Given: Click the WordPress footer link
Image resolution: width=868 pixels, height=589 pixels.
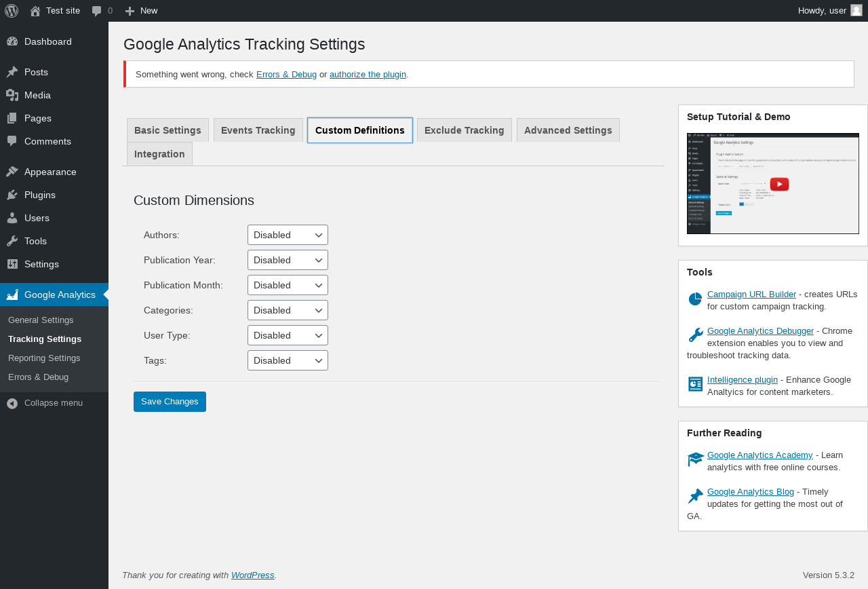Looking at the screenshot, I should (253, 575).
